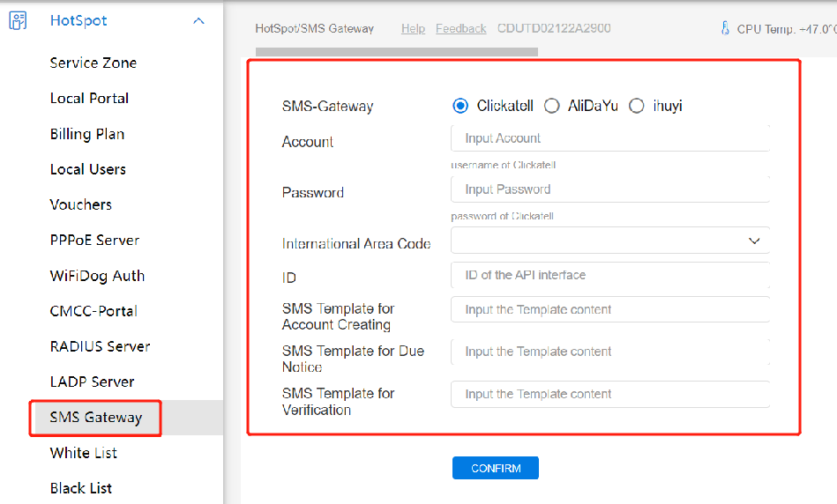Viewport: 837px width, 504px height.
Task: Collapse the HotSpot menu chevron
Action: pos(198,21)
